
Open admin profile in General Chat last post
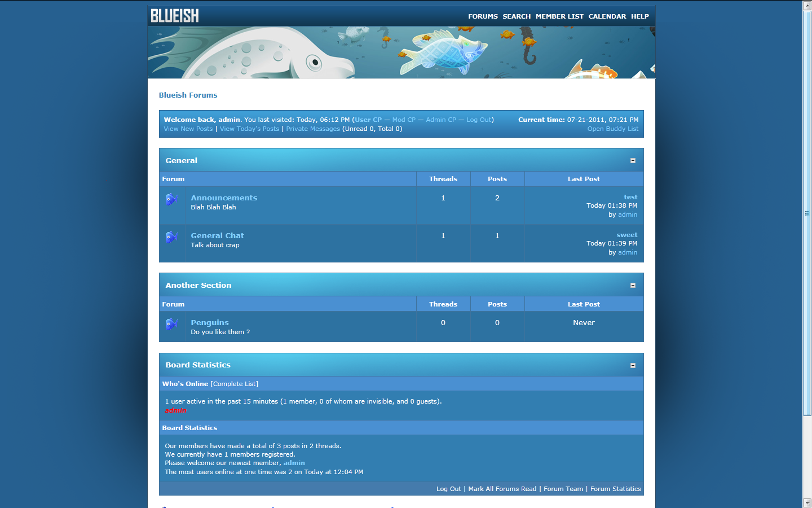(x=628, y=252)
